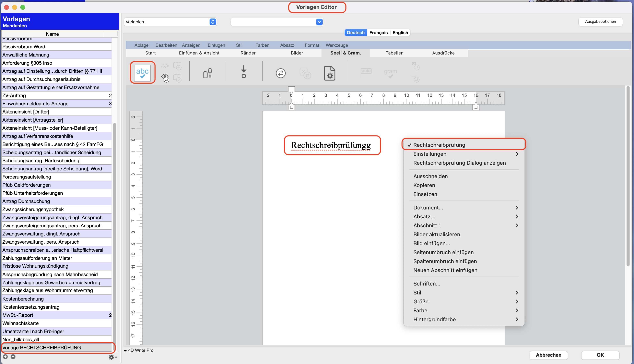Expand Größe submenu
This screenshot has height=364, width=634.
click(464, 302)
